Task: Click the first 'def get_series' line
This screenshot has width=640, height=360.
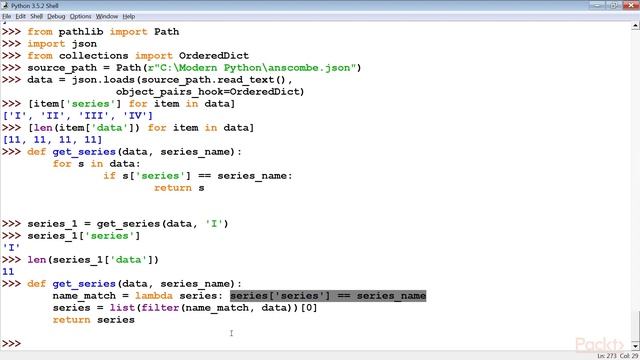Action: [135, 152]
